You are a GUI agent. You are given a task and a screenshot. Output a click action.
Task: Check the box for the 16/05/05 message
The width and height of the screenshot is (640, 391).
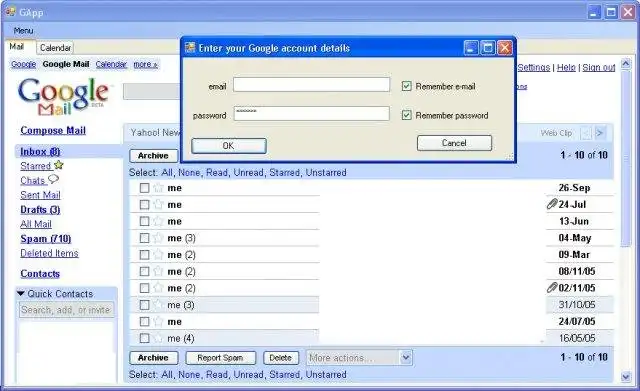click(144, 338)
